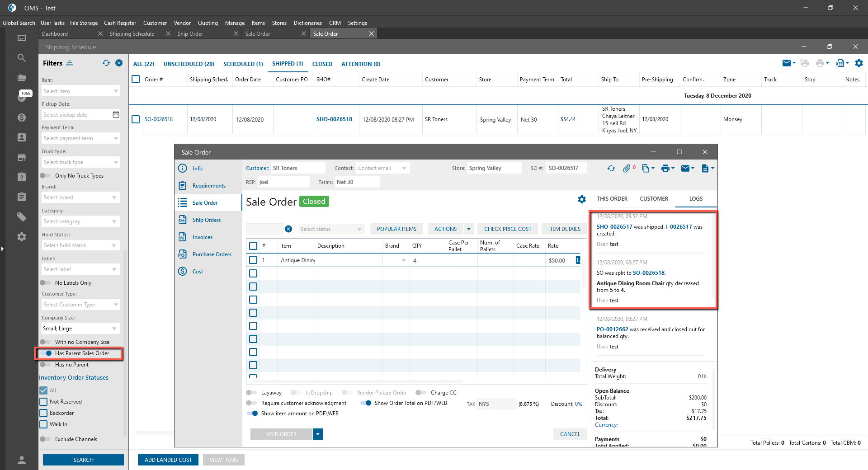Open the Cash Register menu
Image resolution: width=868 pixels, height=470 pixels.
point(120,23)
